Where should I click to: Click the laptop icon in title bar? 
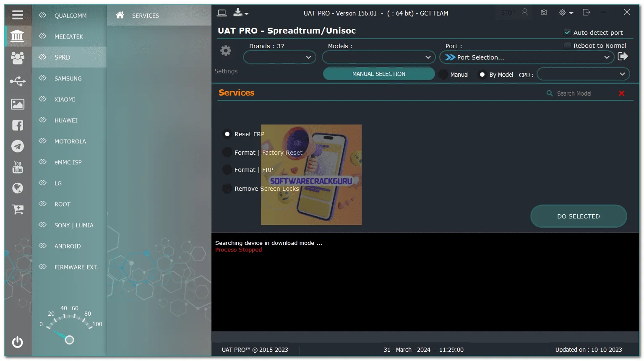coord(222,13)
